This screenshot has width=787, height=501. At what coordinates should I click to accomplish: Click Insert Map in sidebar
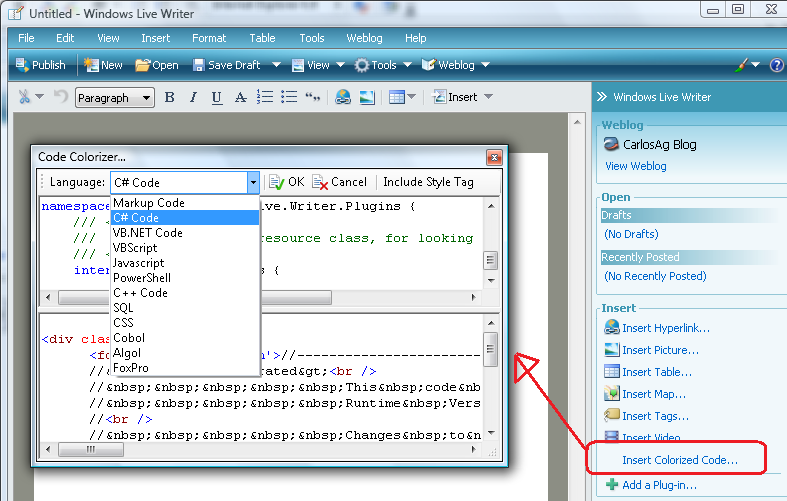click(645, 394)
